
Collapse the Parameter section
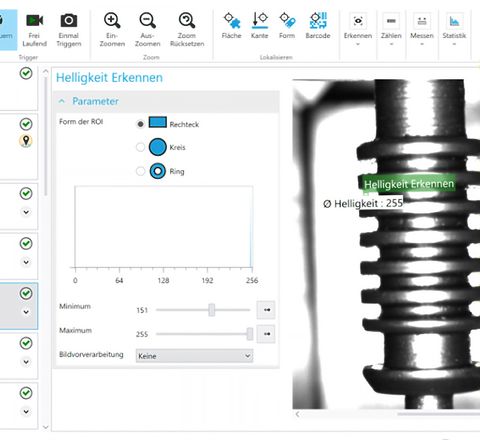[x=62, y=101]
